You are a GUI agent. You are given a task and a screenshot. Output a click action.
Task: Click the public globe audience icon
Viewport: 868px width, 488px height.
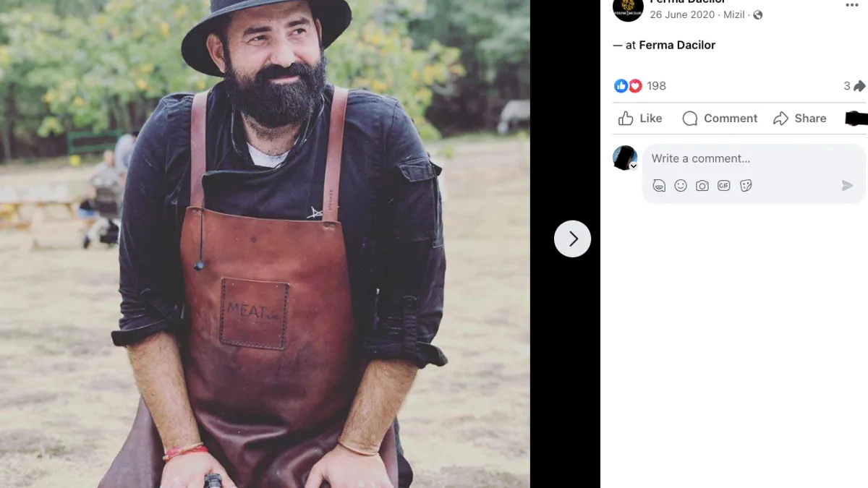click(758, 15)
